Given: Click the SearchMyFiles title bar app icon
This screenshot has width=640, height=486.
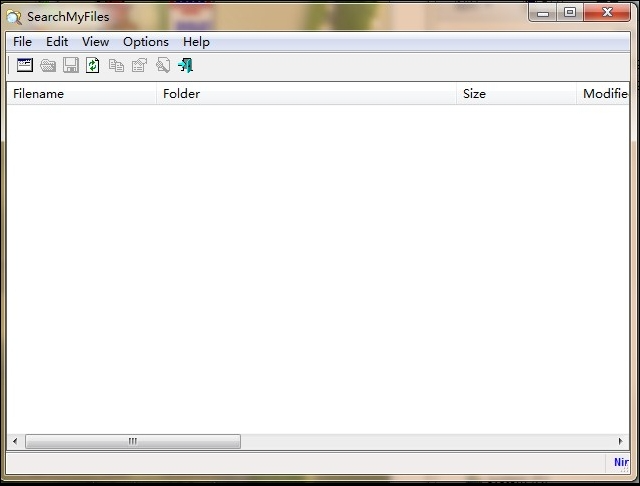Looking at the screenshot, I should click(14, 17).
